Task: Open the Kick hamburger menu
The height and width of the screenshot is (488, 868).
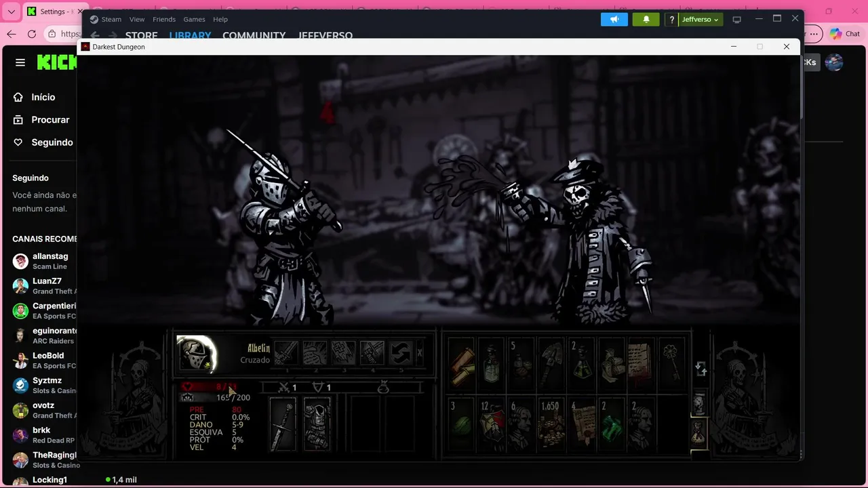Action: pyautogui.click(x=20, y=62)
